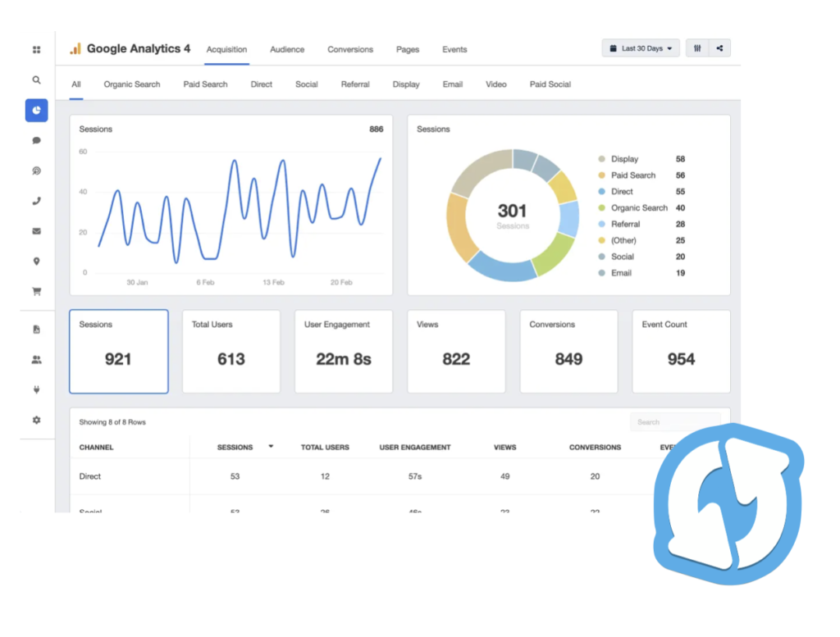Select the Total Users 613 card
This screenshot has height=637, width=840.
point(231,351)
